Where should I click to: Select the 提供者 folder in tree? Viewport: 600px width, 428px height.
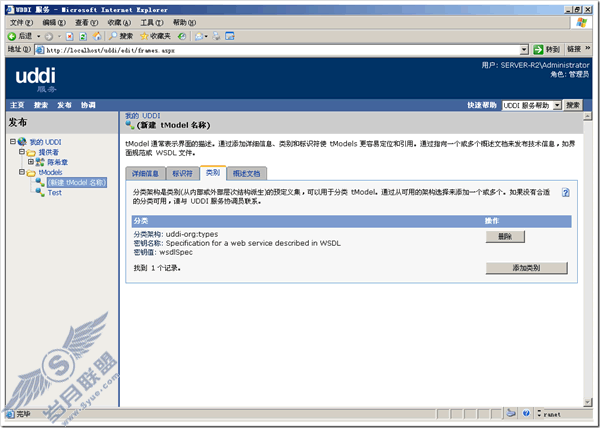tap(49, 152)
